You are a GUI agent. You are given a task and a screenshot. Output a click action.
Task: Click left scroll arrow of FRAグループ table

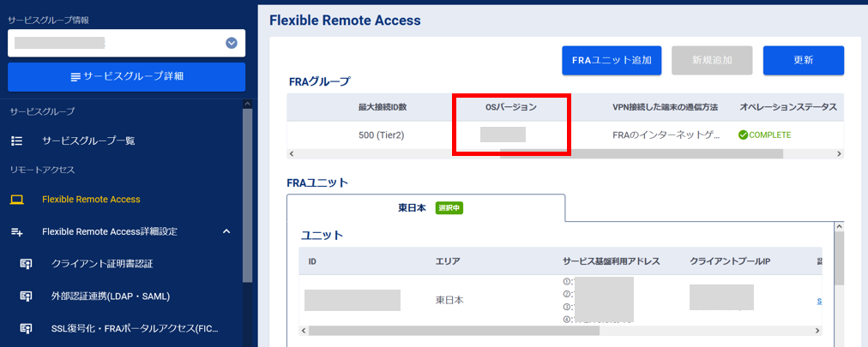pyautogui.click(x=292, y=154)
